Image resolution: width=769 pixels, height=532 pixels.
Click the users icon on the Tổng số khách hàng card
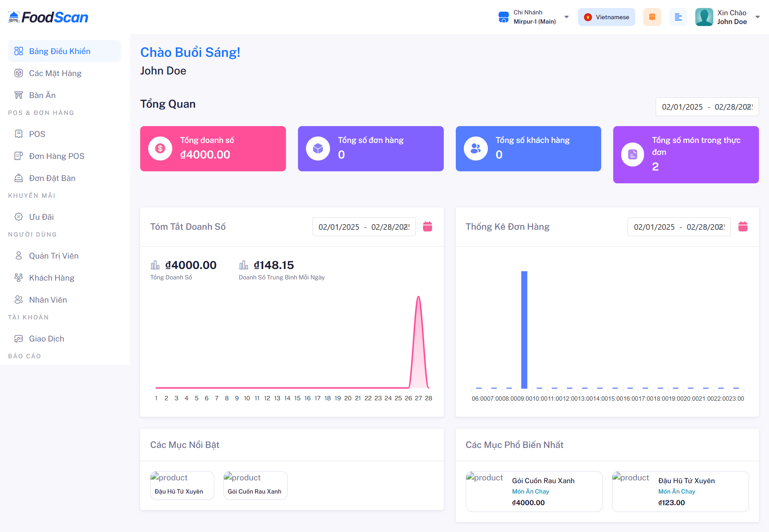pos(475,149)
